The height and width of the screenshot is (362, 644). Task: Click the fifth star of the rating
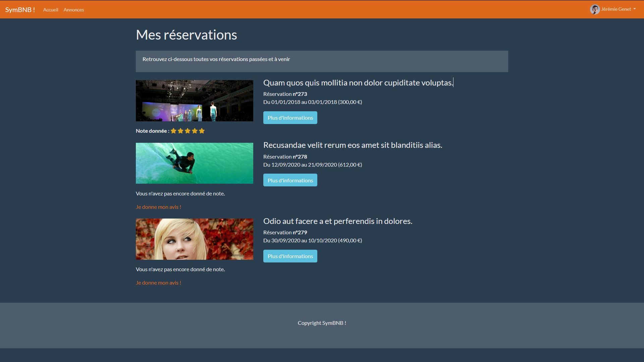pyautogui.click(x=202, y=131)
